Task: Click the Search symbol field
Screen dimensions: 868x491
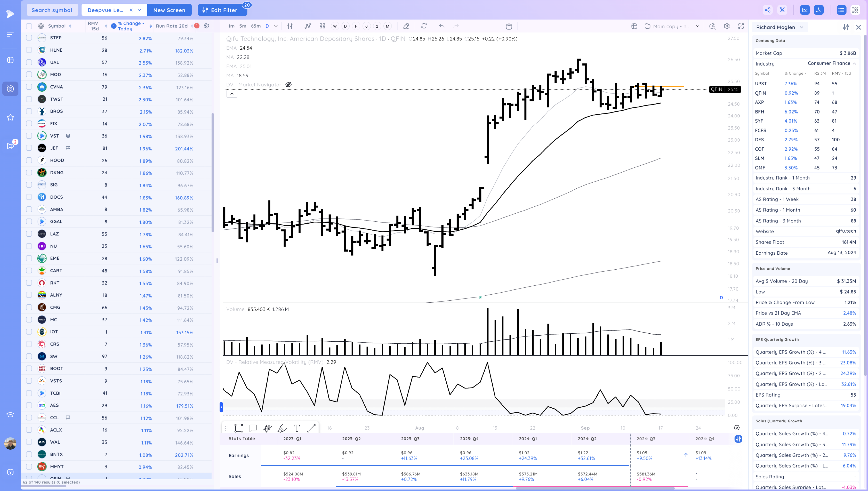Action: point(52,10)
